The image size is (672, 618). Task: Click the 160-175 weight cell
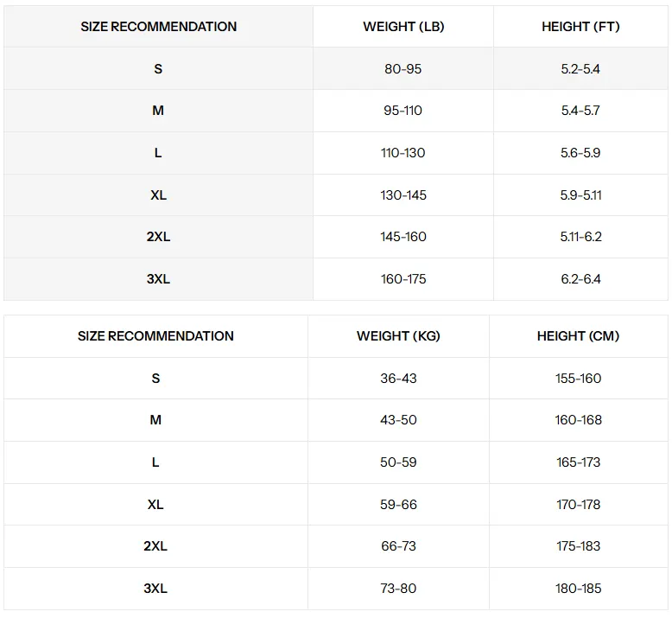pyautogui.click(x=403, y=279)
